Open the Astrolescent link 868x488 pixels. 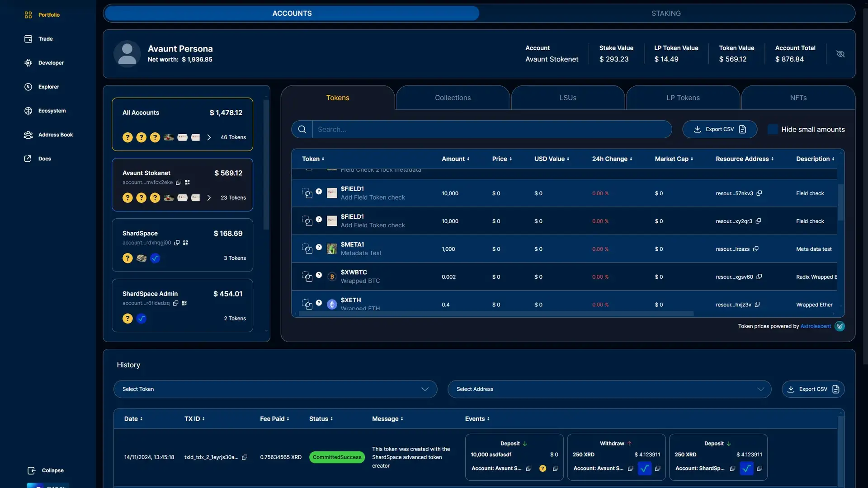815,326
